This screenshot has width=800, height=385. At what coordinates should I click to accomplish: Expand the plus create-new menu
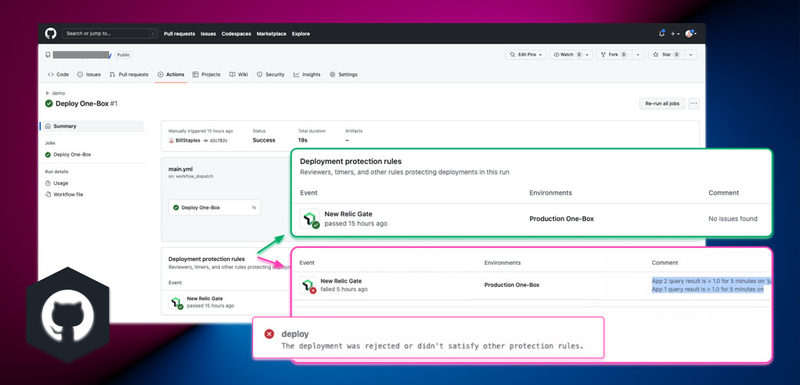675,34
